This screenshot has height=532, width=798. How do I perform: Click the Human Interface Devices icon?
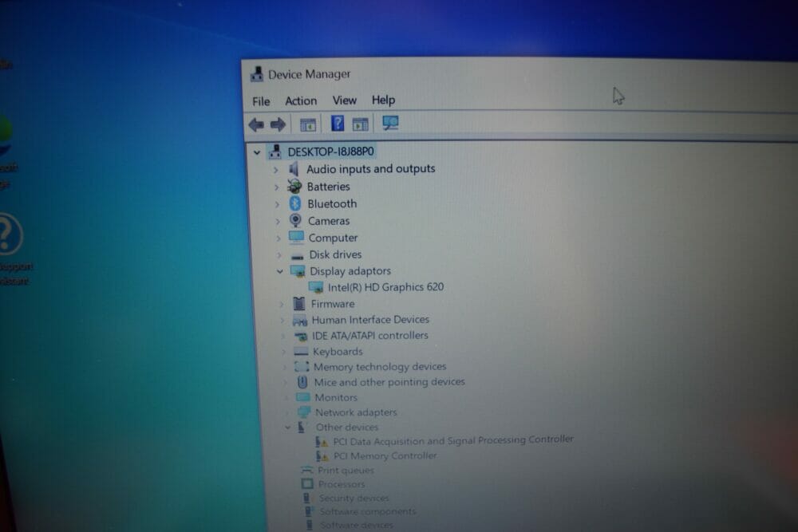300,320
